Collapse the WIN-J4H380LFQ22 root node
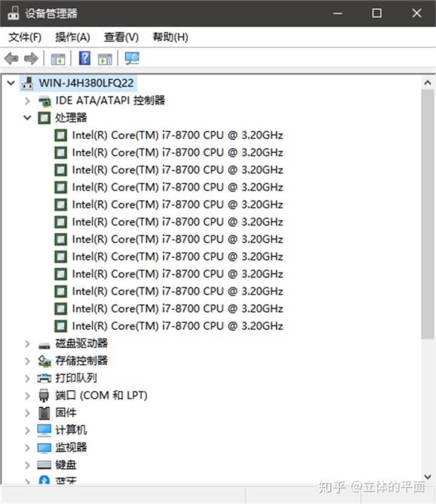436x504 pixels. 11,83
